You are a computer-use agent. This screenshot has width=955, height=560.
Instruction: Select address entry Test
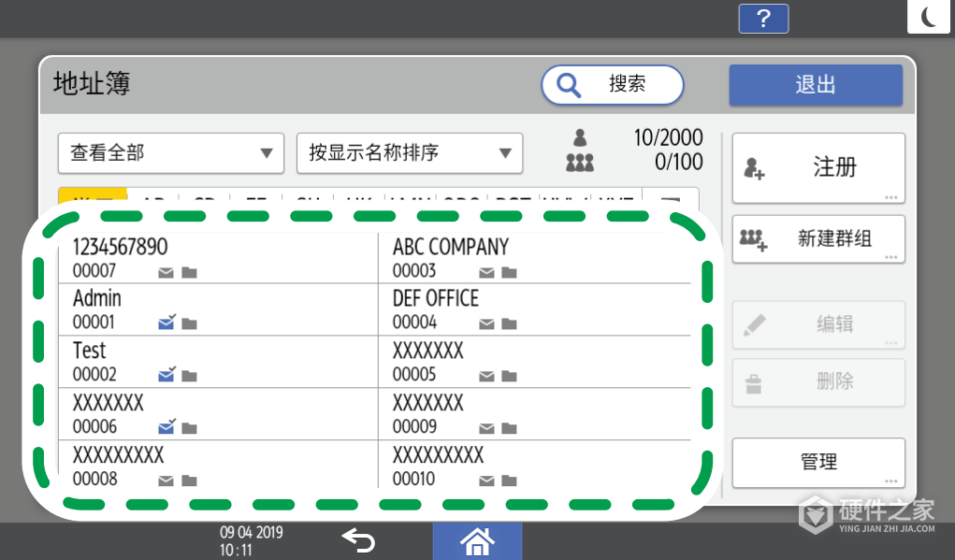[218, 362]
